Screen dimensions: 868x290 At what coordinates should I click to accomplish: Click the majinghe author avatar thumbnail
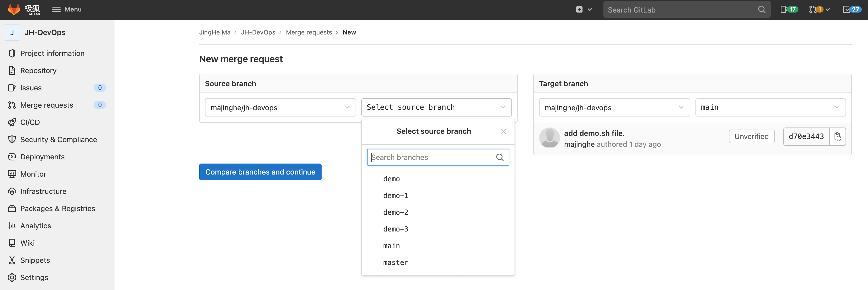[549, 138]
